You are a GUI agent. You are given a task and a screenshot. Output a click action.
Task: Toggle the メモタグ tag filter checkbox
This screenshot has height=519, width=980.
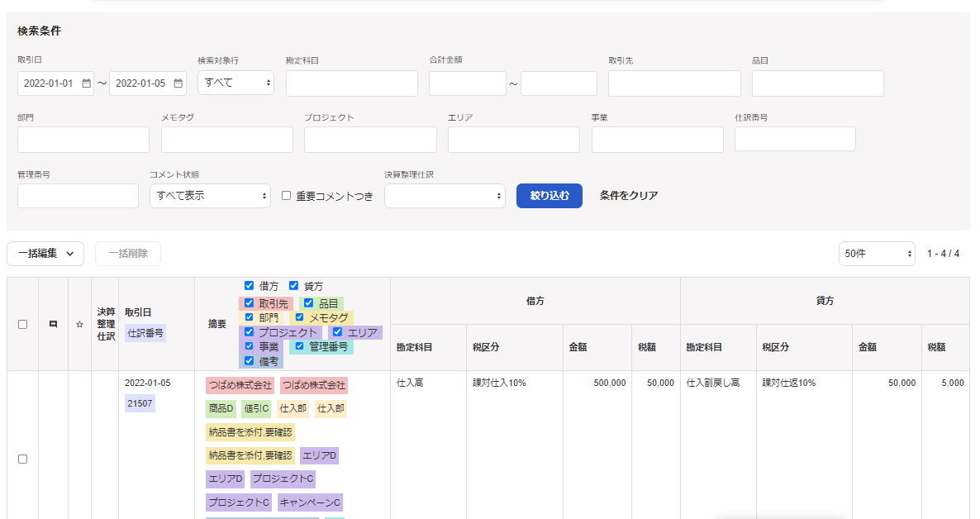click(299, 317)
